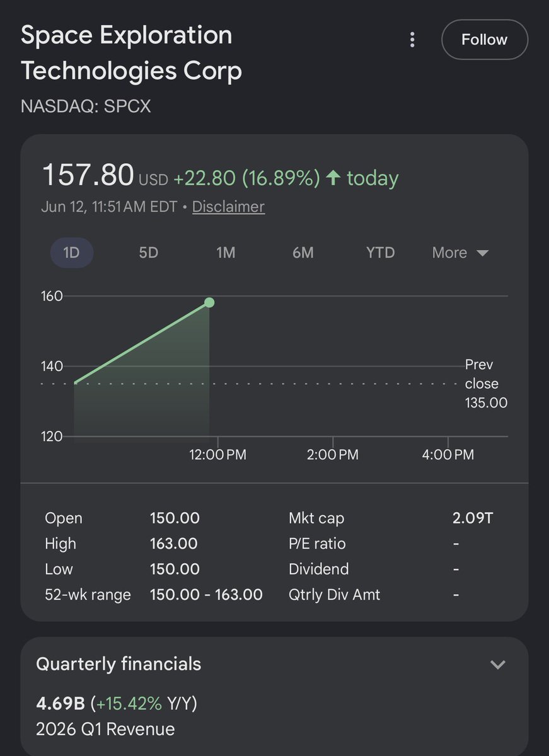Click the 12:00 PM axis marker
This screenshot has width=549, height=756.
click(217, 454)
